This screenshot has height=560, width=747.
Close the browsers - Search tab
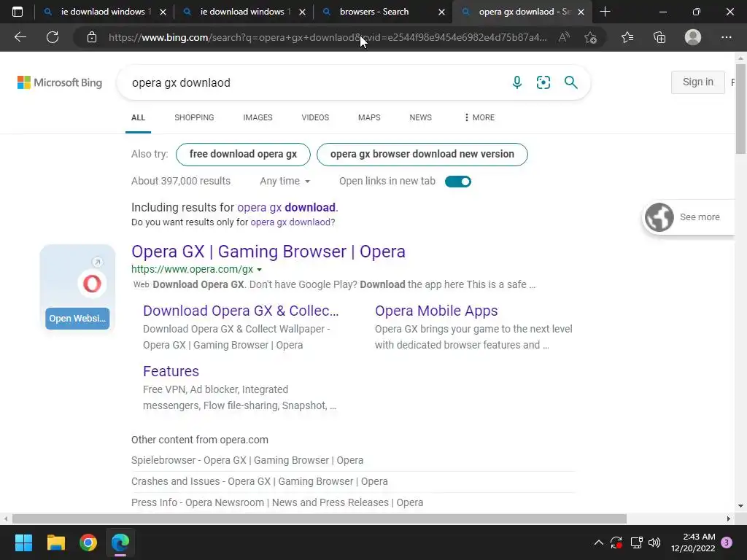pos(441,12)
